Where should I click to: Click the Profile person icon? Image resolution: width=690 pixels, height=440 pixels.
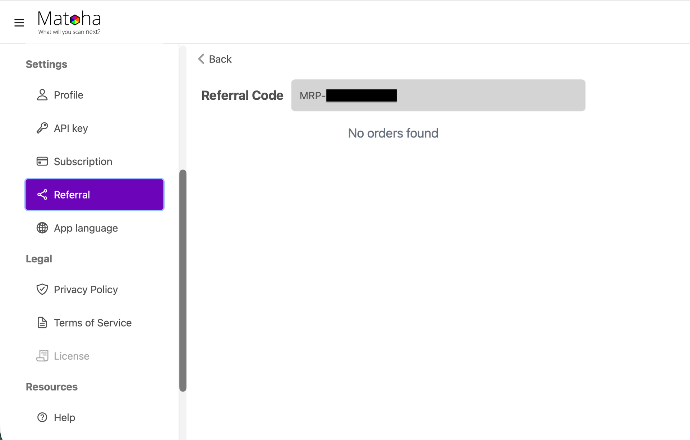coord(42,95)
